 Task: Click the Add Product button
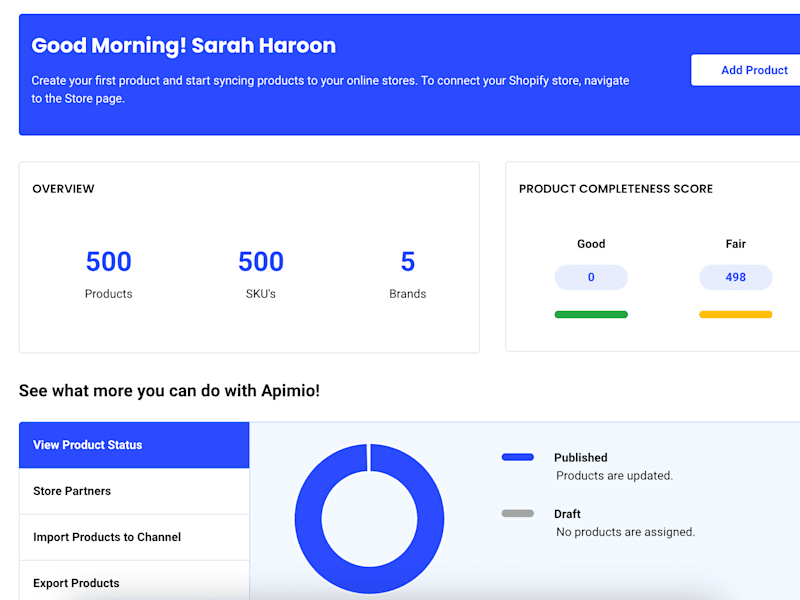point(746,70)
